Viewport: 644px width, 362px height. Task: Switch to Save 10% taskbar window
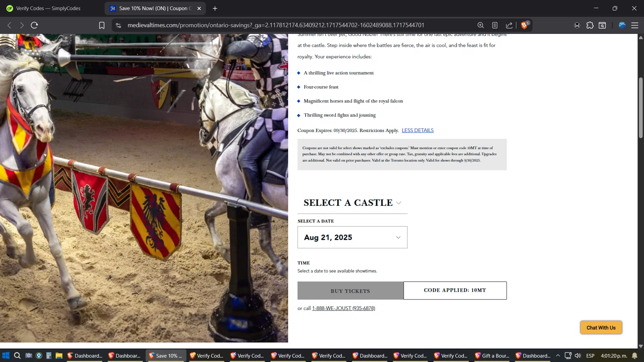click(x=166, y=356)
